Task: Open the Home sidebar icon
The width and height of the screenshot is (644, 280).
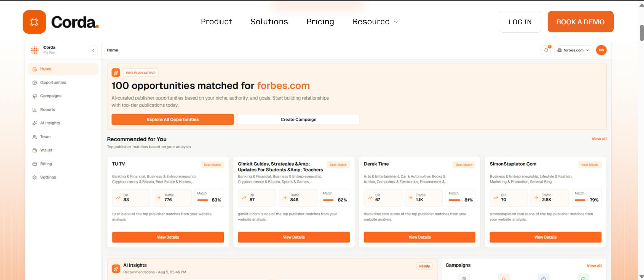Action: (x=34, y=69)
